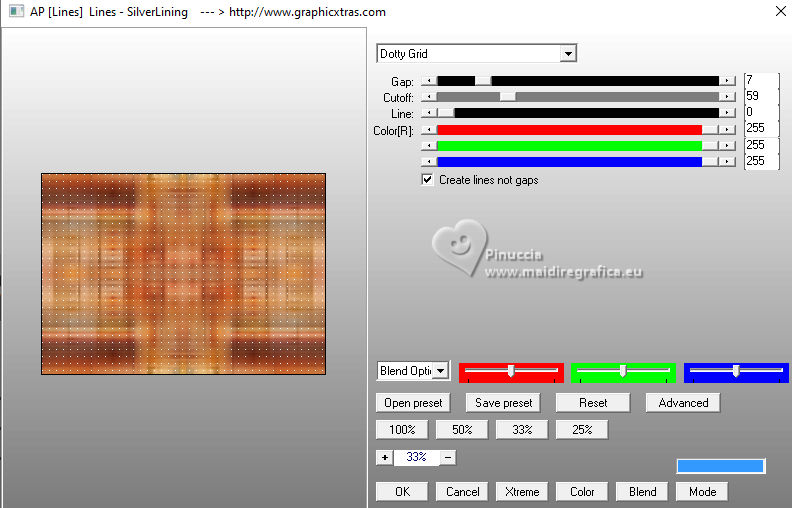Click the Cutoff slider's right arrow

727,96
